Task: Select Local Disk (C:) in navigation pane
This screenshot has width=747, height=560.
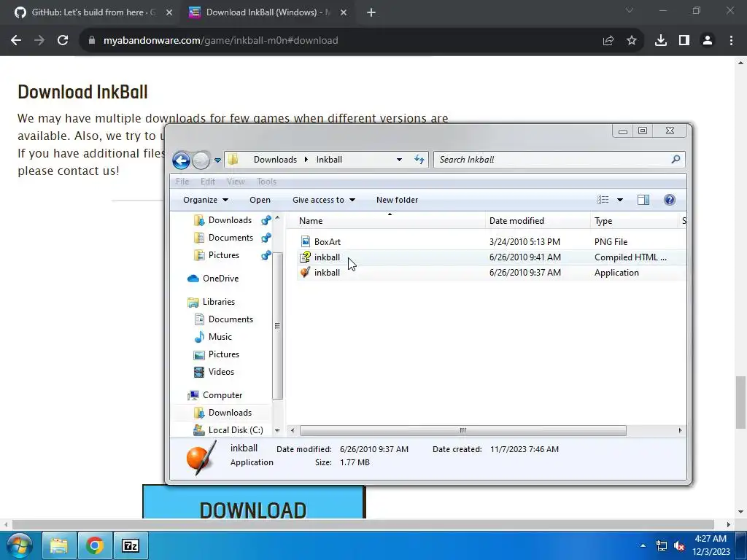Action: pos(236,430)
